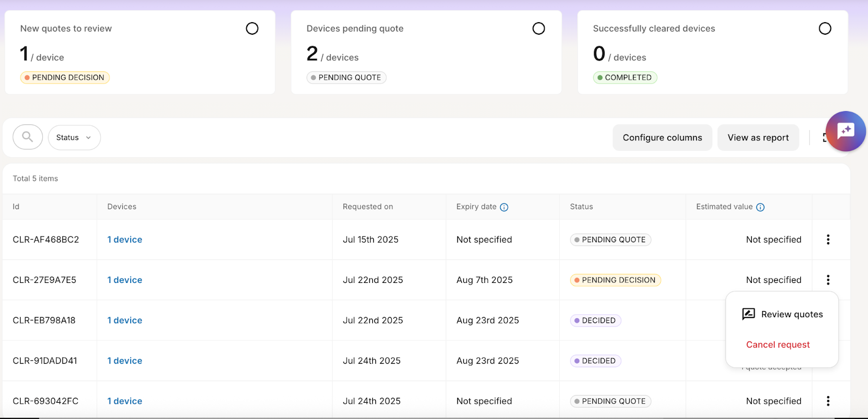This screenshot has width=868, height=419.
Task: Open kebab menu for CLR-693042FC
Action: click(828, 401)
